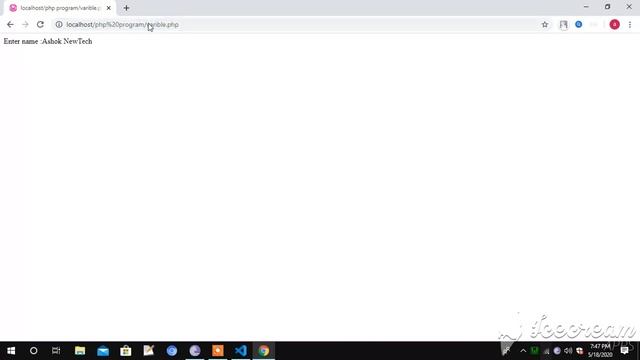The width and height of the screenshot is (640, 360).
Task: Click the purple round tray icon
Action: click(557, 351)
